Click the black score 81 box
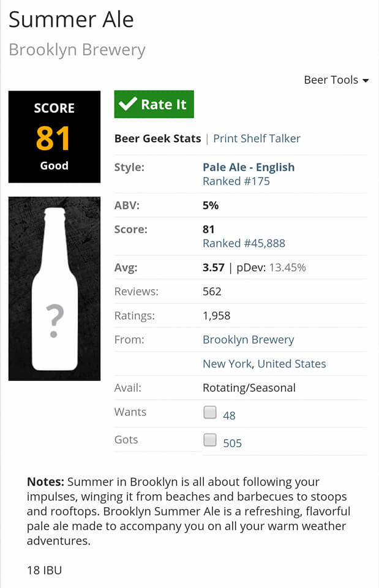The height and width of the screenshot is (588, 379). [54, 137]
